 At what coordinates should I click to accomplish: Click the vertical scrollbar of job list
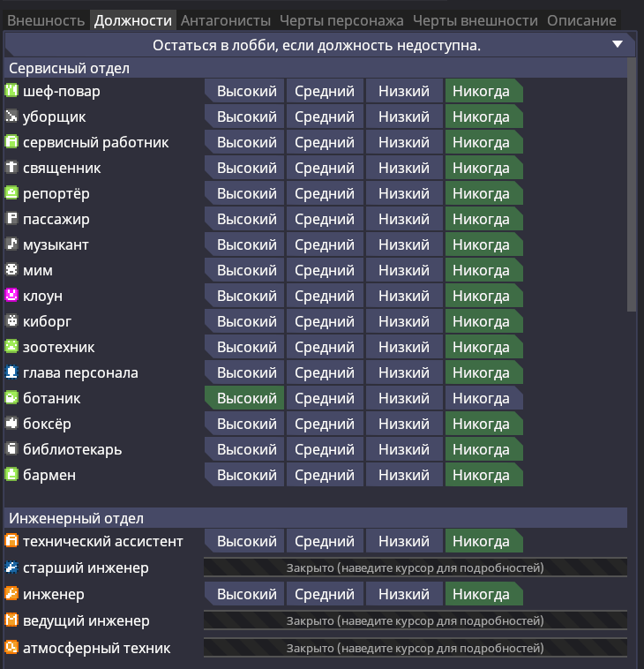pyautogui.click(x=631, y=185)
